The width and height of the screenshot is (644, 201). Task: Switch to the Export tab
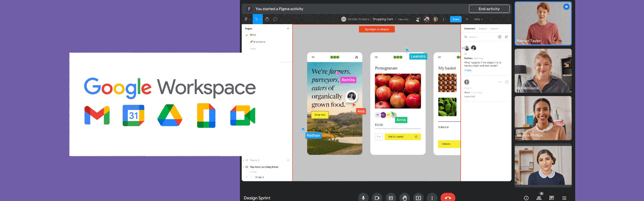[x=494, y=29]
